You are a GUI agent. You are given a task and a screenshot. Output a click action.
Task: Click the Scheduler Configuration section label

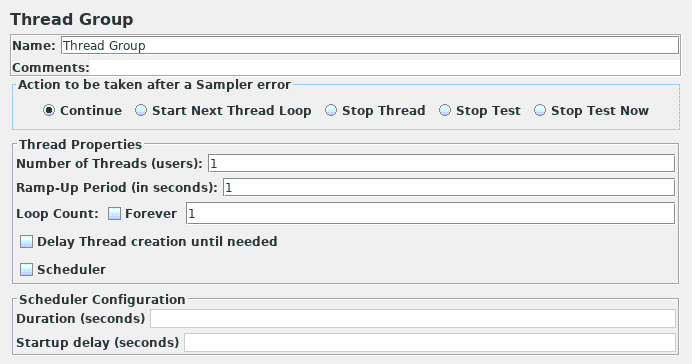point(102,300)
